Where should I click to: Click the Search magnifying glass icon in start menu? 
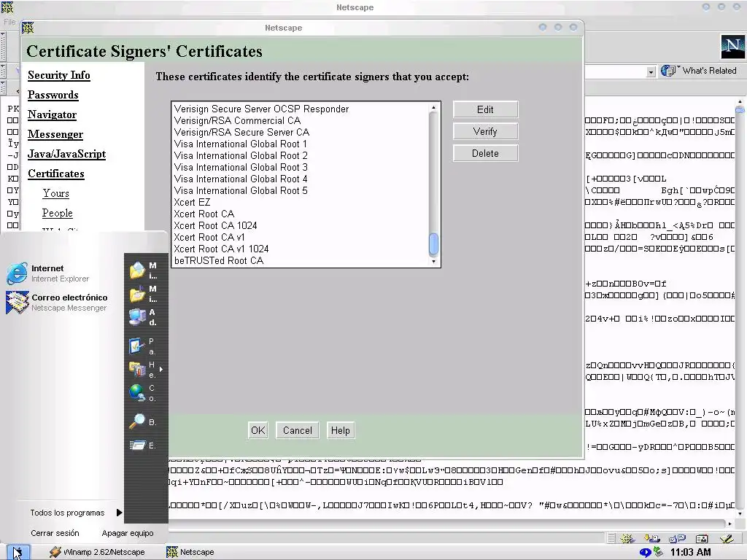coord(137,421)
